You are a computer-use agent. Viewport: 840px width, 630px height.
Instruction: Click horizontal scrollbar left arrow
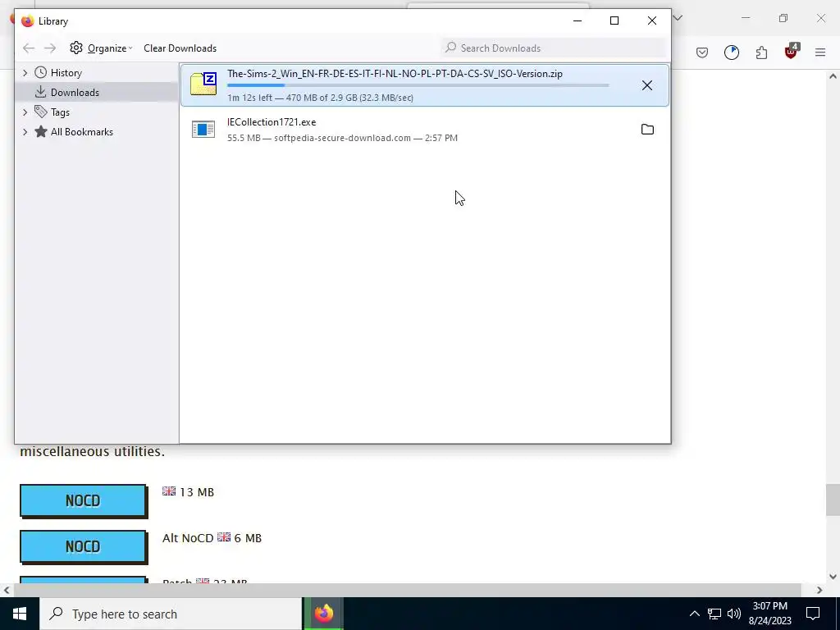(6, 591)
